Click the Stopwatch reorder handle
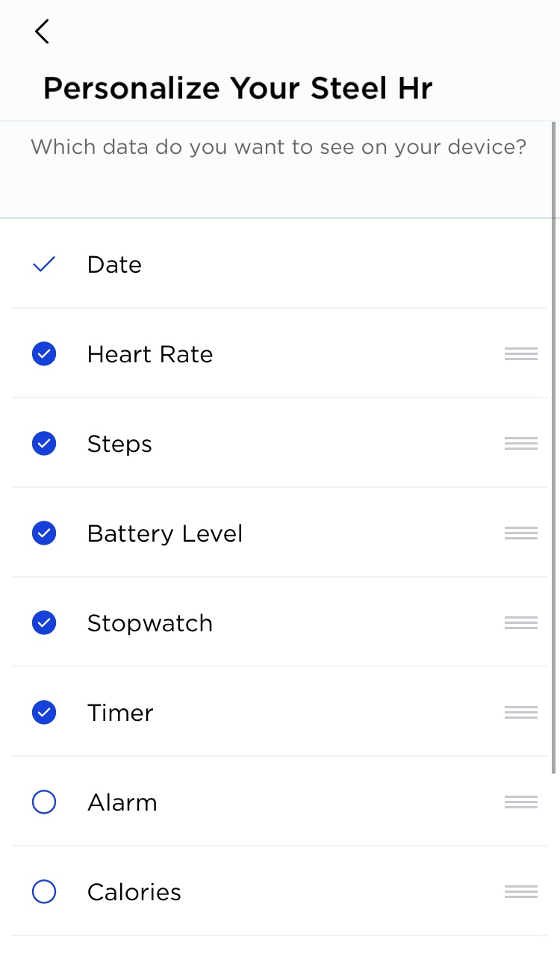The height and width of the screenshot is (966, 560). pyautogui.click(x=520, y=623)
